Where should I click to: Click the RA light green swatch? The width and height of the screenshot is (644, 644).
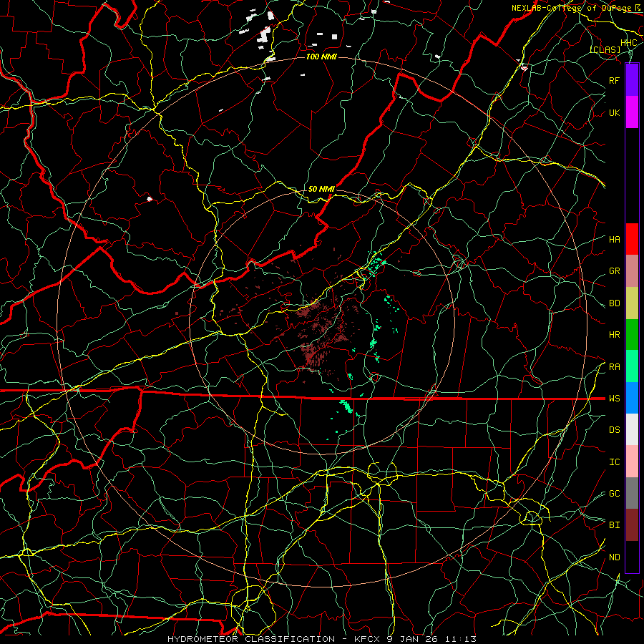(632, 366)
